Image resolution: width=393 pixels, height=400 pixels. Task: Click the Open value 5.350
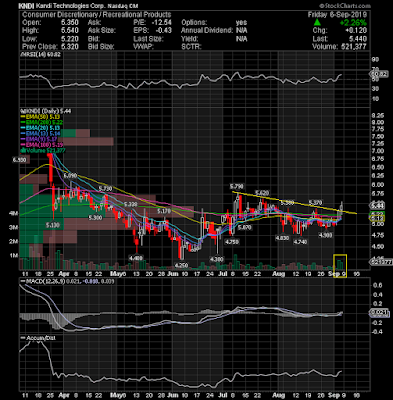pos(69,23)
